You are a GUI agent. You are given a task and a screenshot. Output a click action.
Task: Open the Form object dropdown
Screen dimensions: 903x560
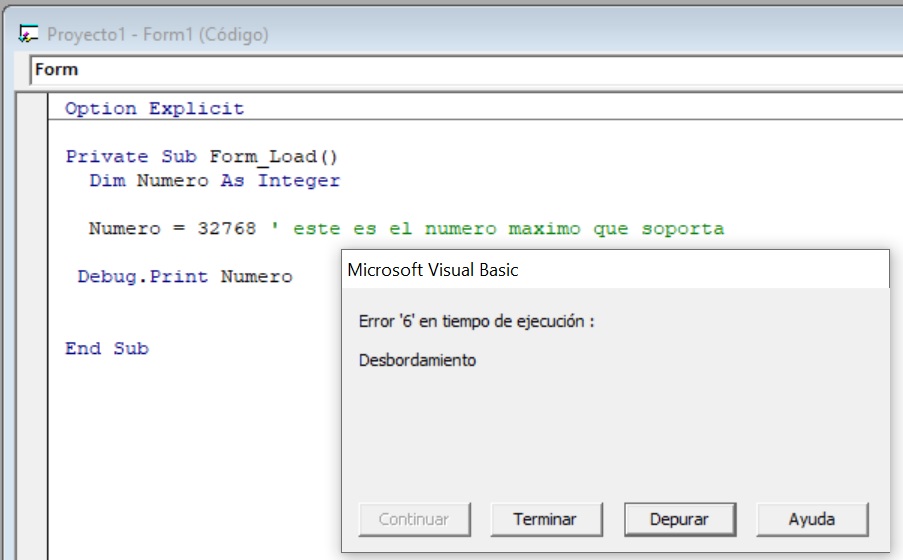point(460,70)
